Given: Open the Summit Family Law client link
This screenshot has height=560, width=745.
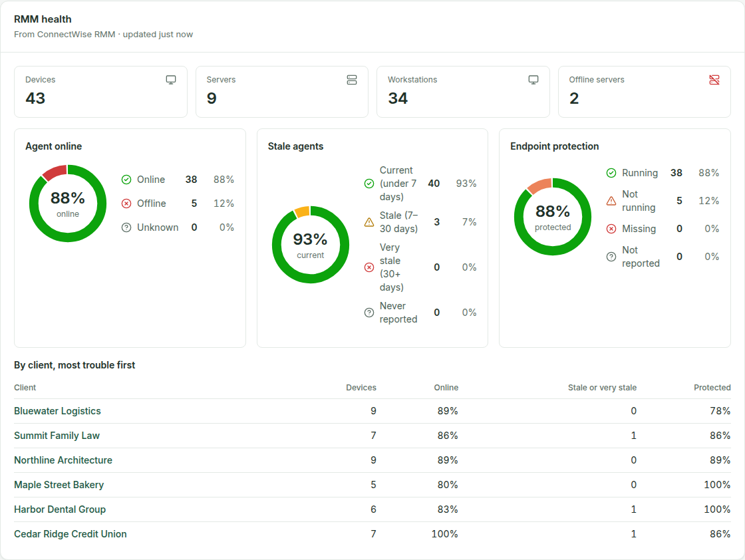Looking at the screenshot, I should [x=57, y=436].
